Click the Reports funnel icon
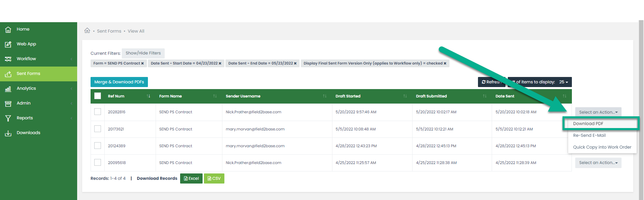The height and width of the screenshot is (200, 644). point(8,118)
